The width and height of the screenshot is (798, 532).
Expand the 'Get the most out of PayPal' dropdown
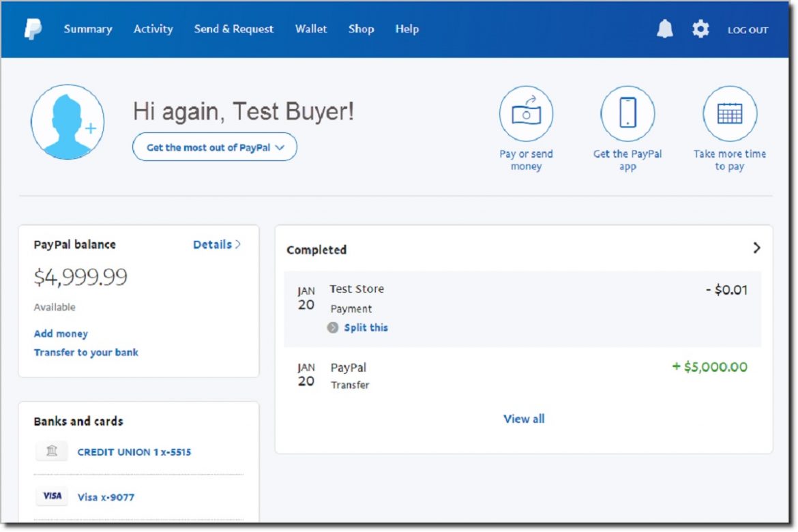214,147
